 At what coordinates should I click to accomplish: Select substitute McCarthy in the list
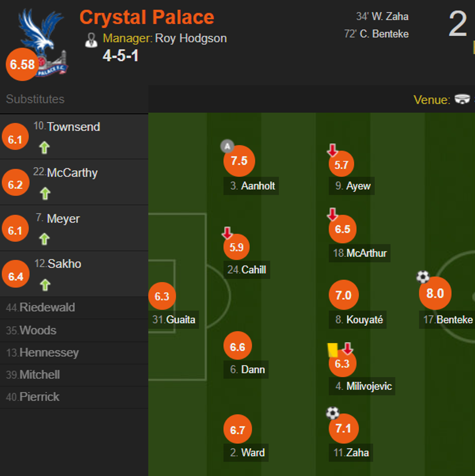point(72,173)
